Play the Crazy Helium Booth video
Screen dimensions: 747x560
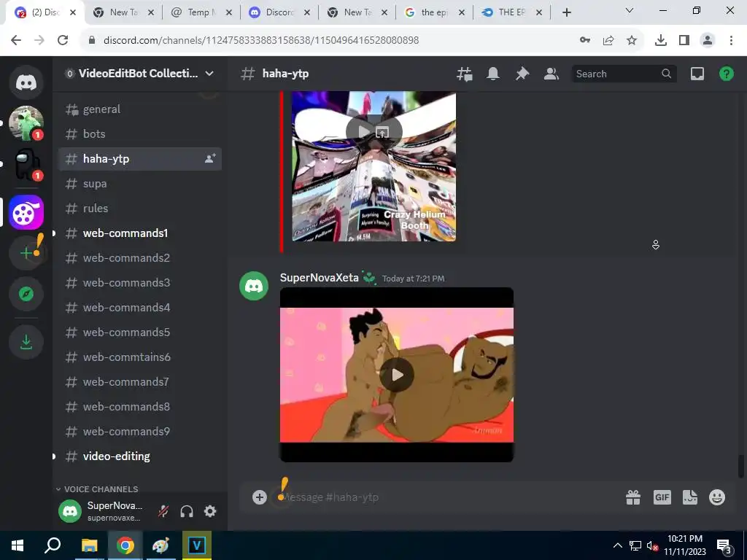tap(364, 131)
